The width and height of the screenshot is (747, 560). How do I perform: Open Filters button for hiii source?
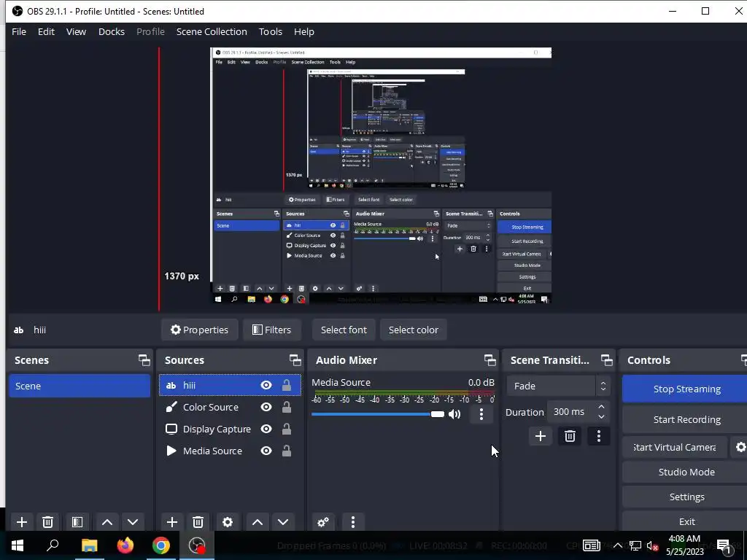click(272, 330)
